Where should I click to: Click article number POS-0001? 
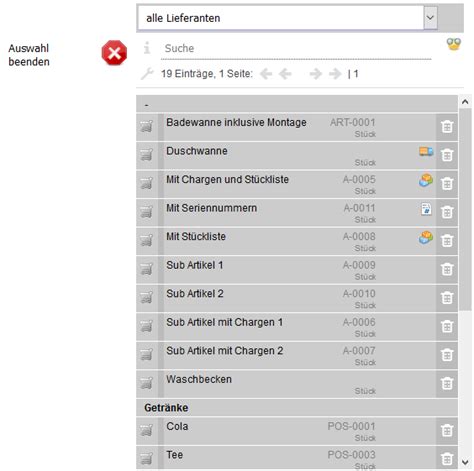351,426
